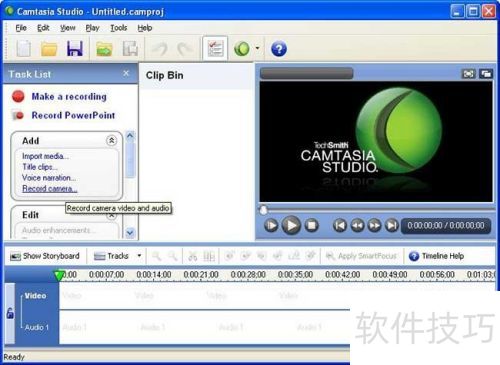The height and width of the screenshot is (365, 500).
Task: Open the Tools menu
Action: (119, 28)
